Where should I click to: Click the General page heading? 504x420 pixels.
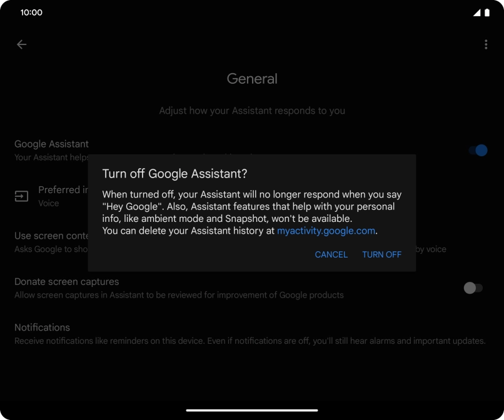pos(252,79)
